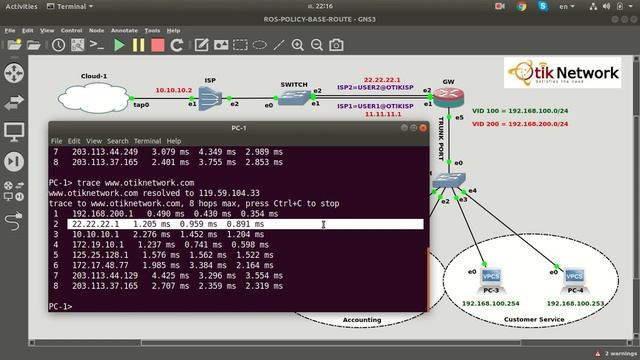640x360 pixels.
Task: Toggle show interface labels icon
Action: click(78, 45)
